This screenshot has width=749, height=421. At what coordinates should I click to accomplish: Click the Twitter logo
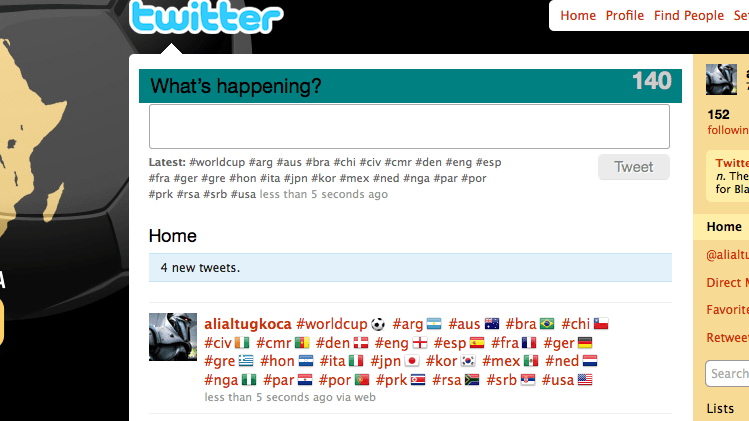coord(206,17)
